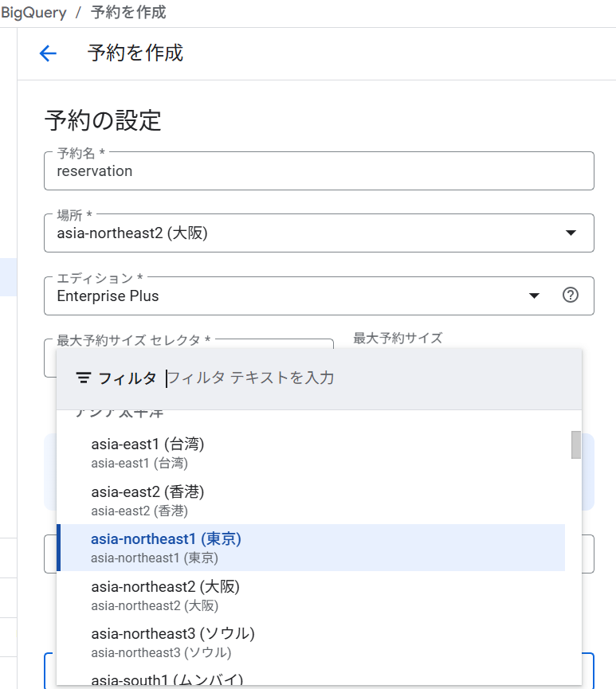Edit the 予約名 reservation name field
The image size is (616, 689).
point(319,171)
